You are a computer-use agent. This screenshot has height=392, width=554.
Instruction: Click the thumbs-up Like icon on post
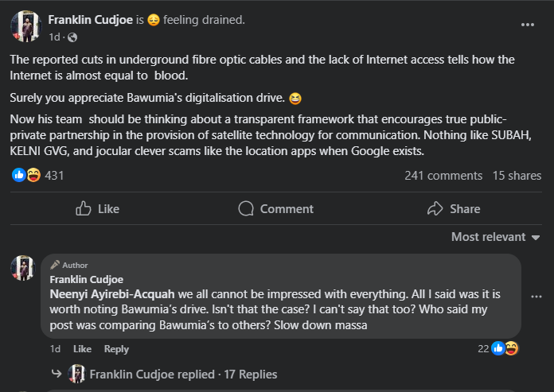click(84, 208)
